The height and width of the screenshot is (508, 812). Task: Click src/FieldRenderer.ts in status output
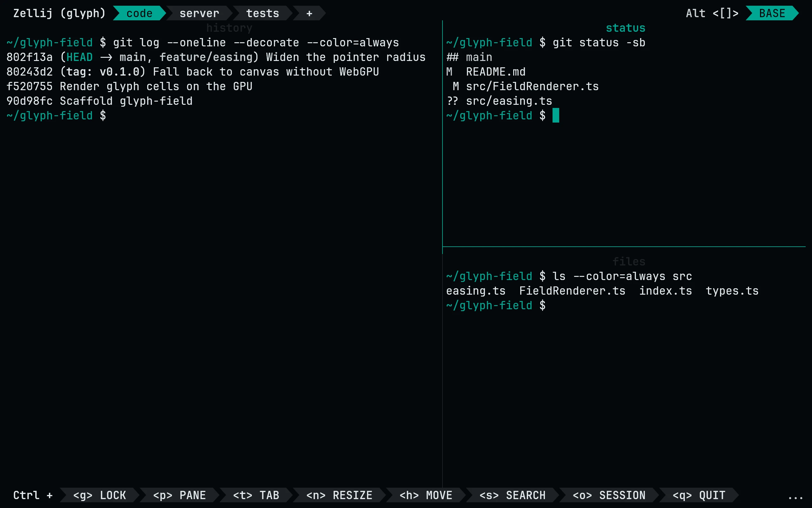(532, 86)
